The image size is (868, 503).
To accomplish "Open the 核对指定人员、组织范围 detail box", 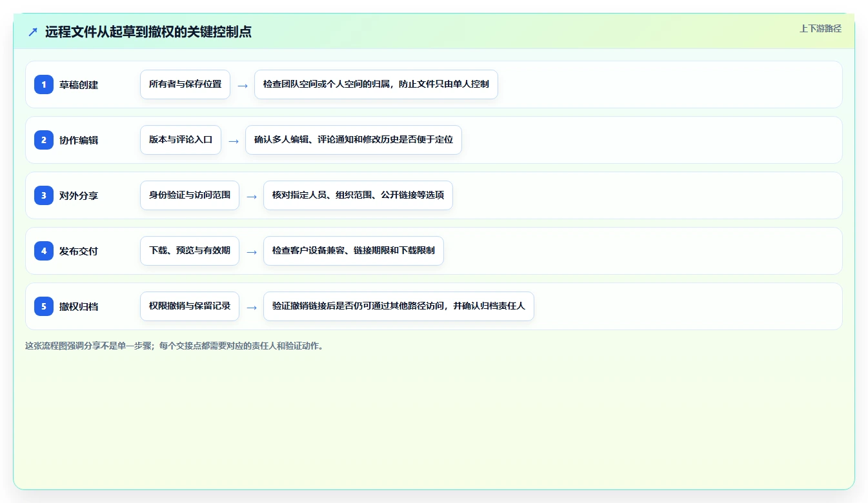I will point(358,195).
